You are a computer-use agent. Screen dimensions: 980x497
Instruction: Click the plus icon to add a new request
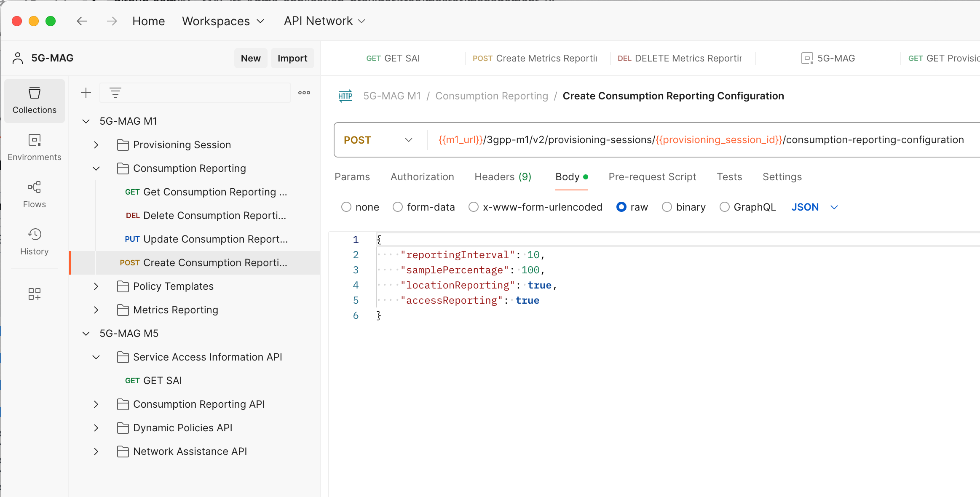click(86, 93)
